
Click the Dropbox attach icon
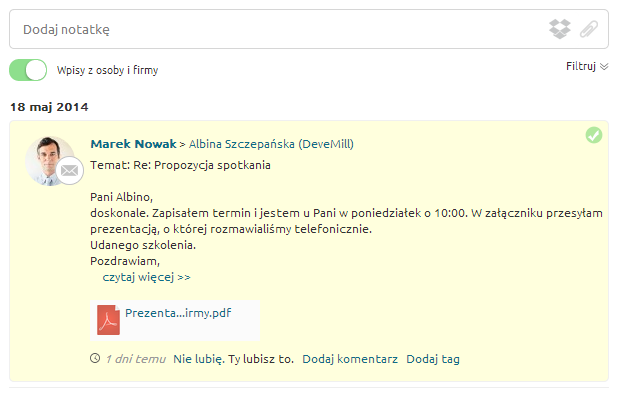click(x=560, y=29)
